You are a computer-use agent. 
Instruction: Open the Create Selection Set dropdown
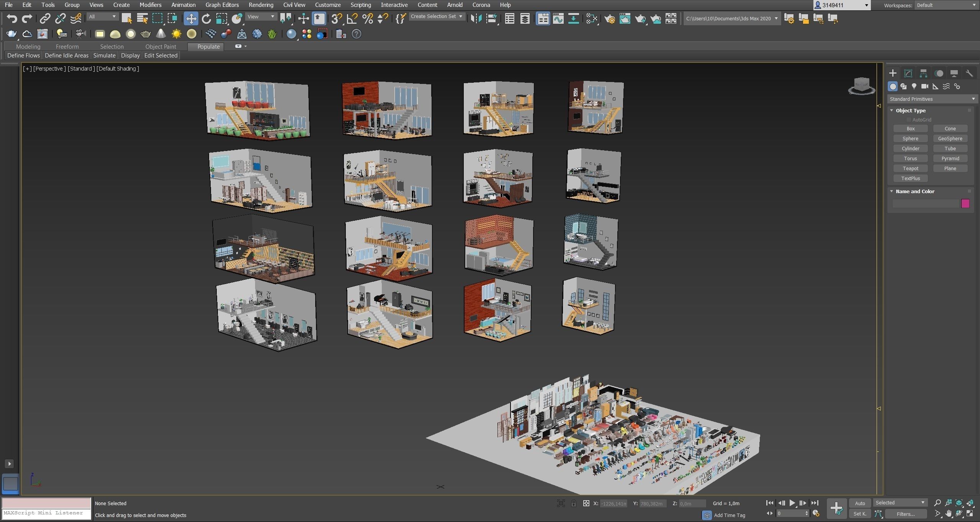pos(437,16)
